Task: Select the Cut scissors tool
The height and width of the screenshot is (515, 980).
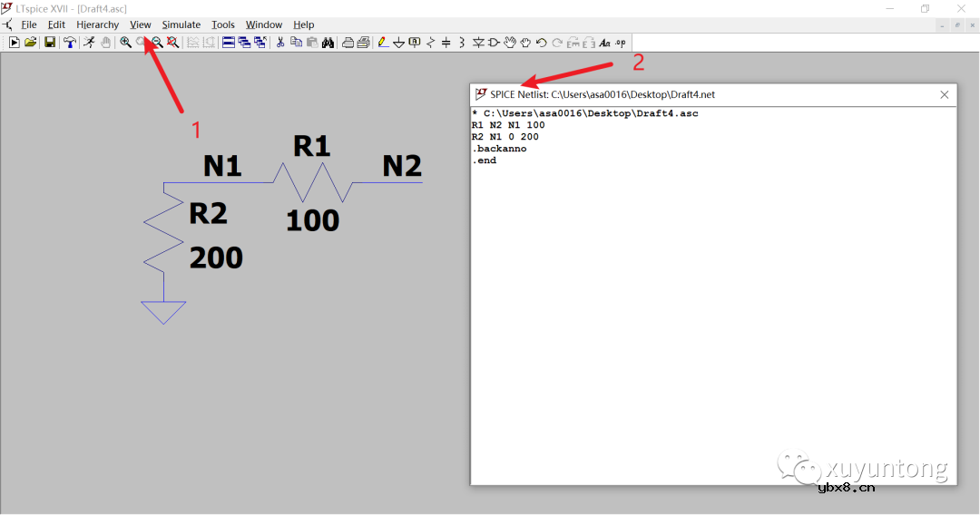Action: pos(280,43)
